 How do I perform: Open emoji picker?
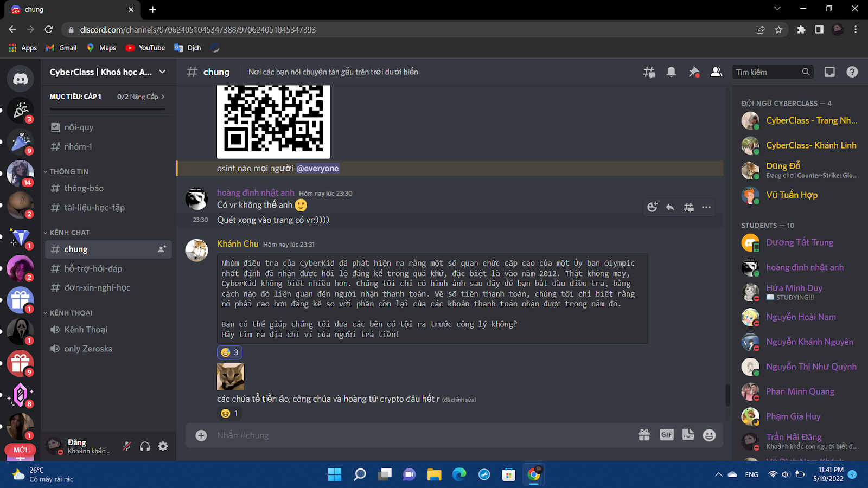[709, 435]
